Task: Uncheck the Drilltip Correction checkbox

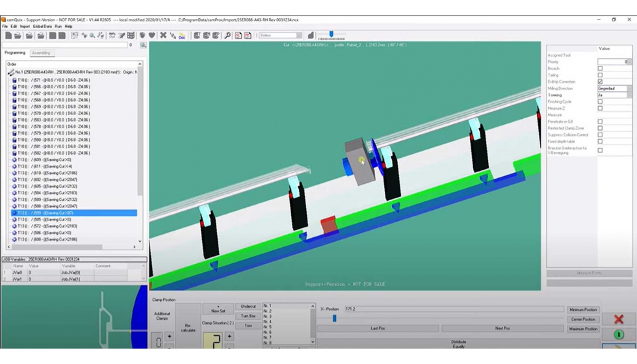Action: click(600, 82)
